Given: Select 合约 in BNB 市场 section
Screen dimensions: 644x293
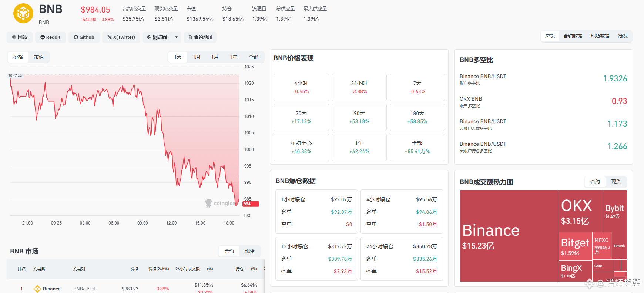Looking at the screenshot, I should [x=229, y=251].
